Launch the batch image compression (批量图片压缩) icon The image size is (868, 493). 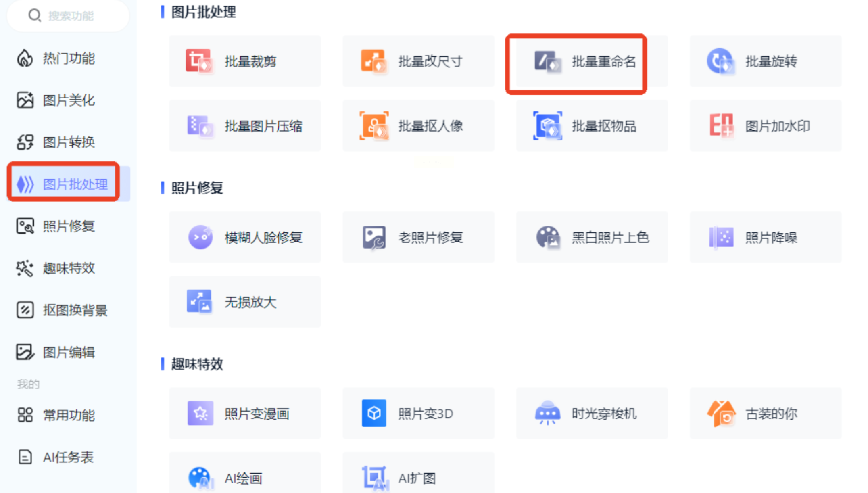[x=200, y=126]
